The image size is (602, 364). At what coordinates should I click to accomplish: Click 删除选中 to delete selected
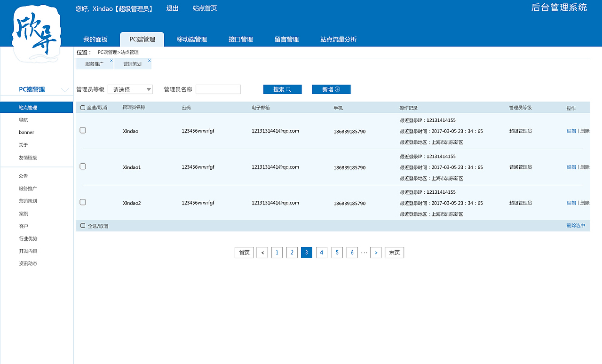click(576, 226)
